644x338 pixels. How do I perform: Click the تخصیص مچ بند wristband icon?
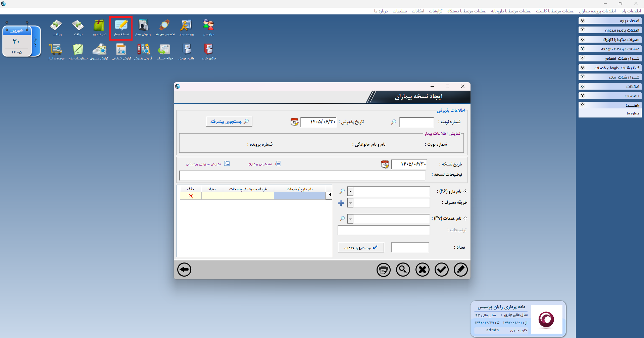pos(165,28)
